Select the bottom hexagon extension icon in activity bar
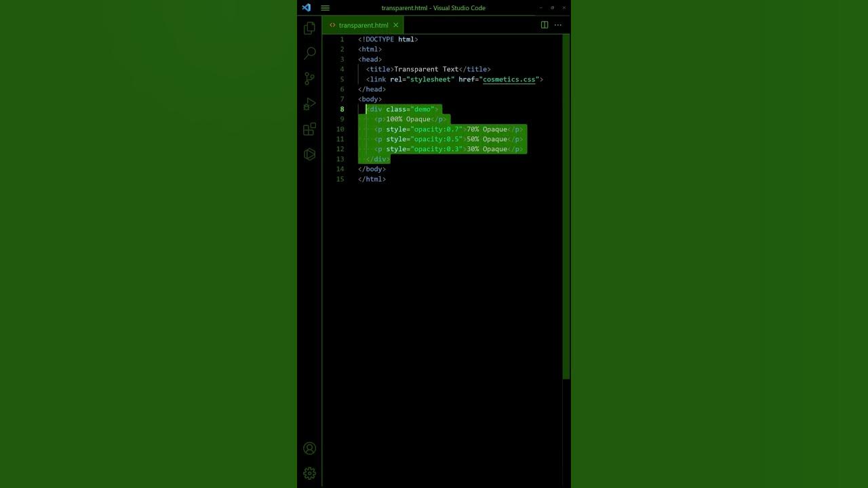Viewport: 868px width, 488px height. pyautogui.click(x=309, y=154)
